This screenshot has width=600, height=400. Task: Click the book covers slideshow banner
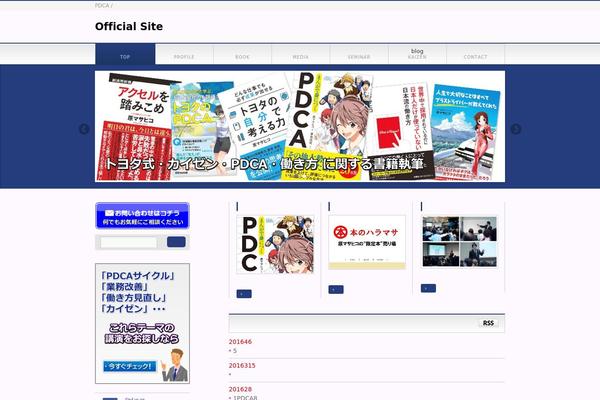(300, 126)
